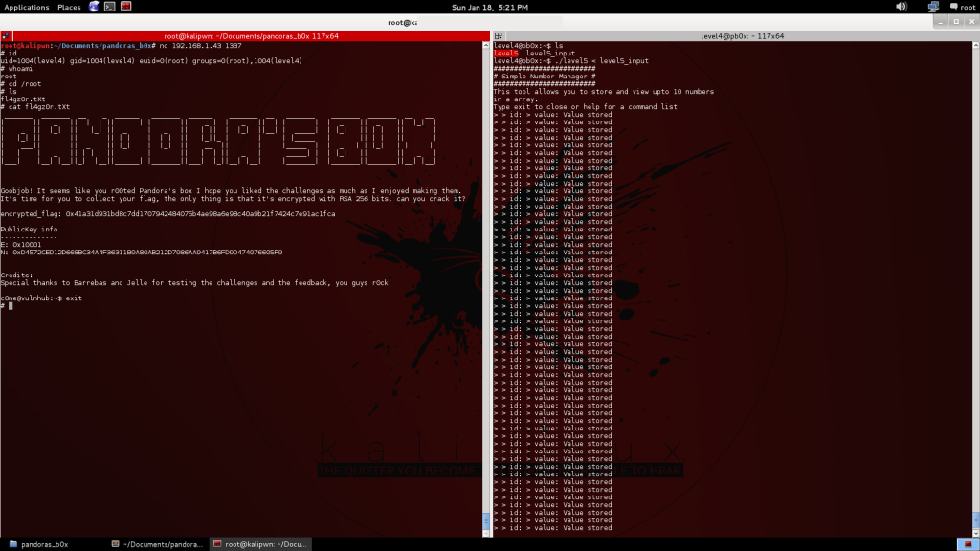Click the right terminal pane grid icon

point(498,36)
